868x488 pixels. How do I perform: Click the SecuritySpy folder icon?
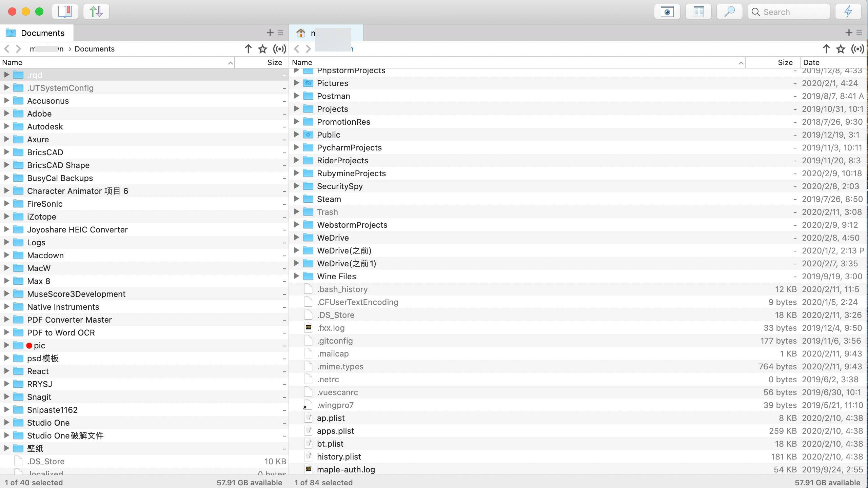tap(308, 186)
